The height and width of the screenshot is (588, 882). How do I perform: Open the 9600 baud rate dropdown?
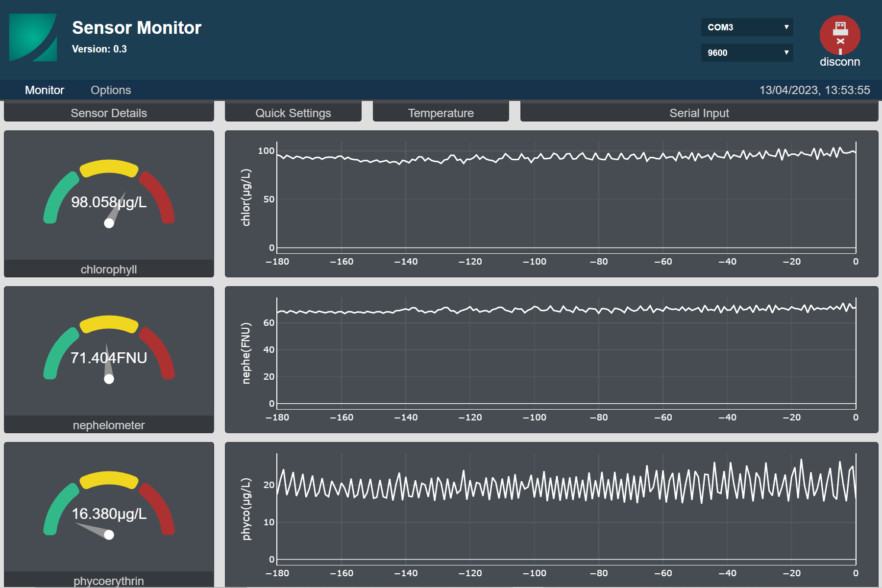(x=747, y=53)
